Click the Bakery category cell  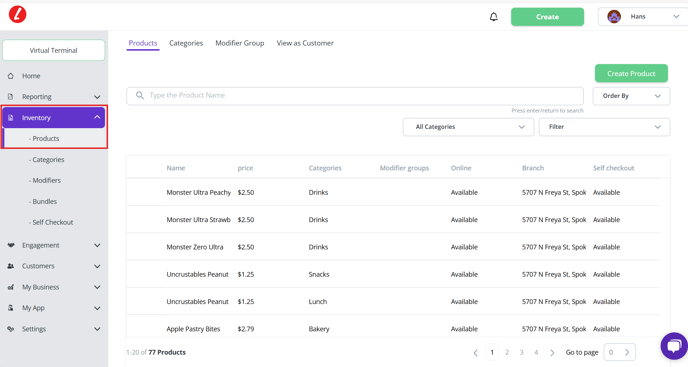pyautogui.click(x=319, y=329)
